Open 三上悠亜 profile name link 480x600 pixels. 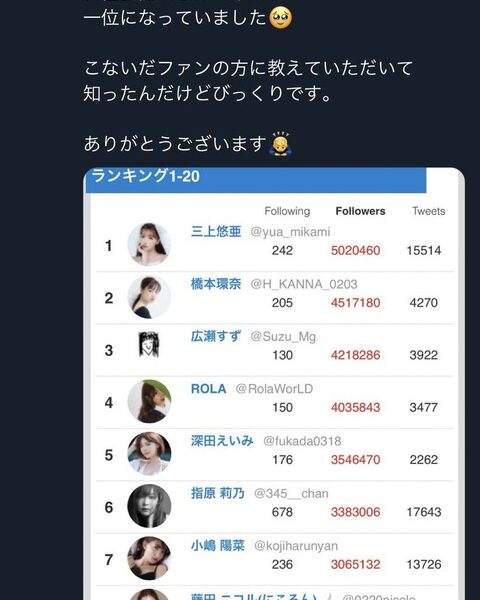coord(216,232)
